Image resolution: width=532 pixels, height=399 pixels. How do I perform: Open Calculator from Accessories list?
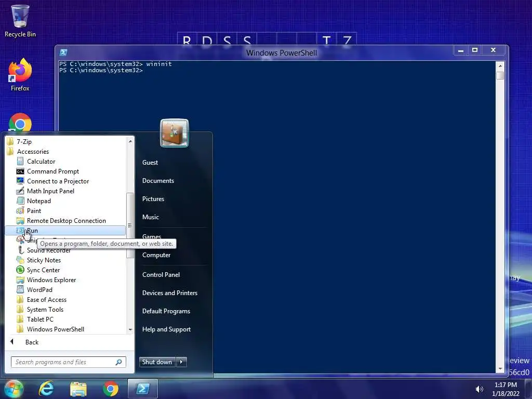coord(41,162)
